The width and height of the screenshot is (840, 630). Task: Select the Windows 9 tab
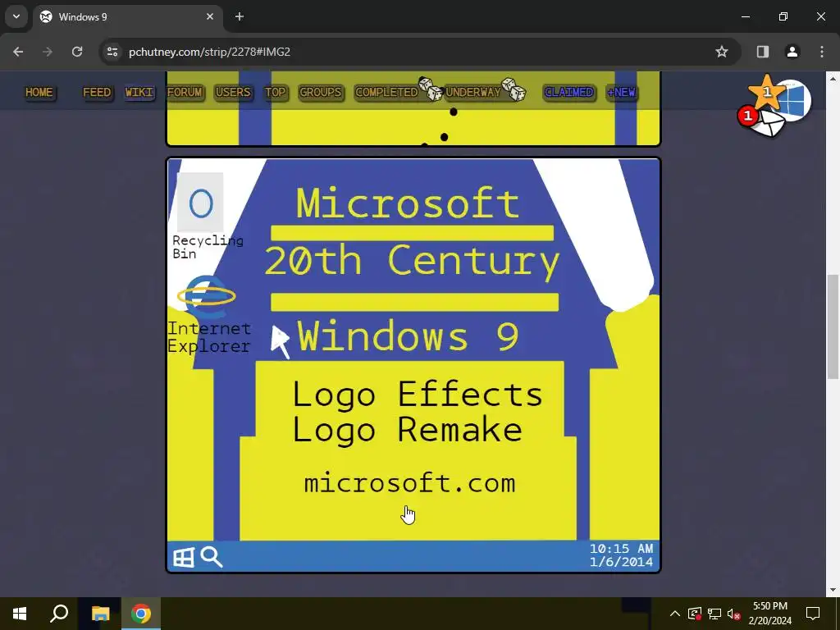point(127,16)
